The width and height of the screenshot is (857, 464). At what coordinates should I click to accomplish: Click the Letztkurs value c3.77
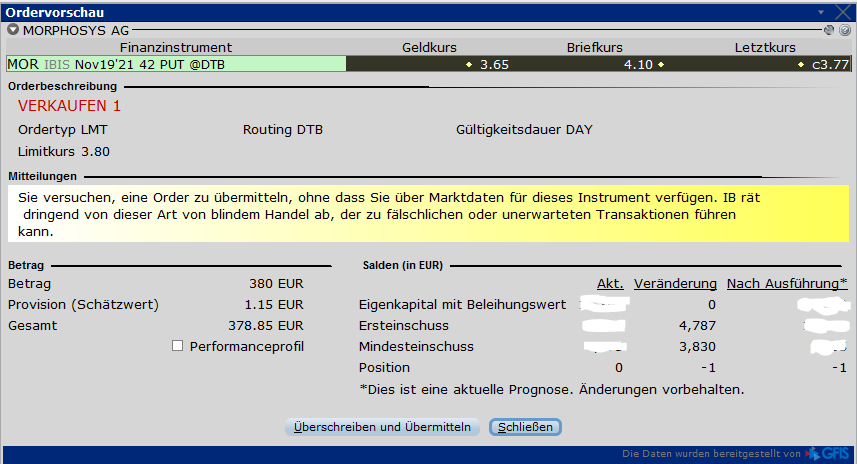tap(830, 64)
